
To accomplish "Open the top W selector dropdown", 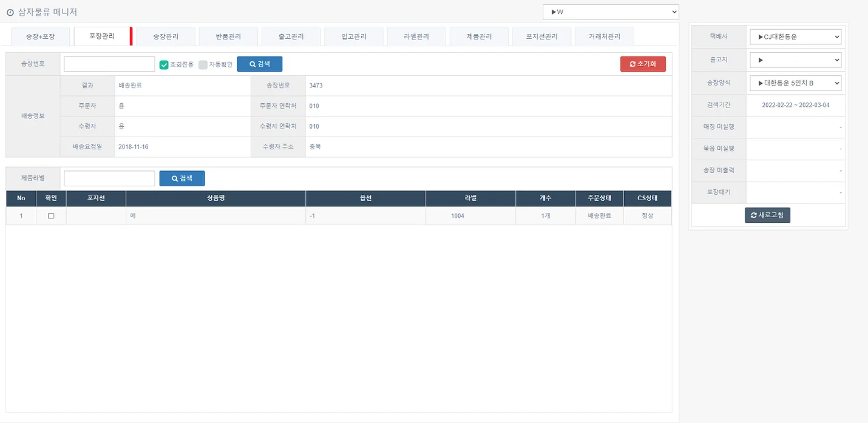I will click(x=610, y=12).
